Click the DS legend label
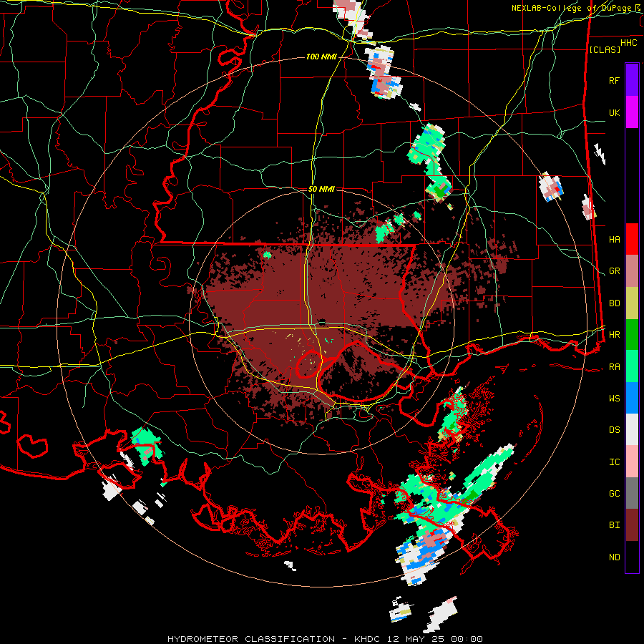This screenshot has width=644, height=644. [x=614, y=430]
